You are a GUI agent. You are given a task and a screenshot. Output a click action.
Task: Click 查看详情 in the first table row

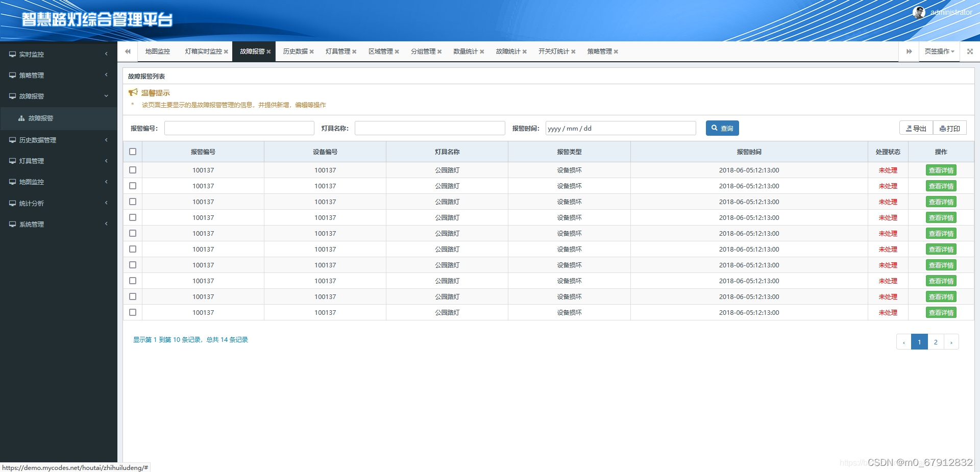(941, 170)
